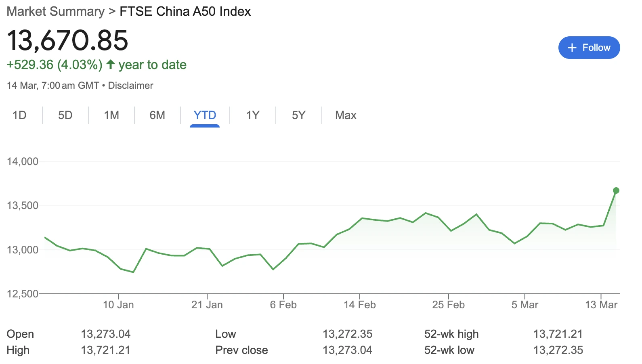This screenshot has height=364, width=642.
Task: Open the Market Summary breadcrumb link
Action: tap(56, 11)
